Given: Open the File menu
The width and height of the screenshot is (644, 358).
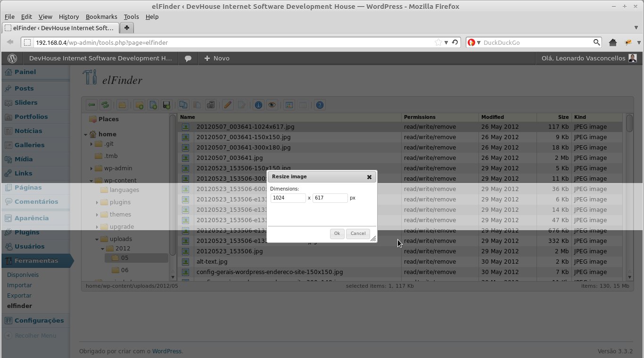Looking at the screenshot, I should 9,17.
